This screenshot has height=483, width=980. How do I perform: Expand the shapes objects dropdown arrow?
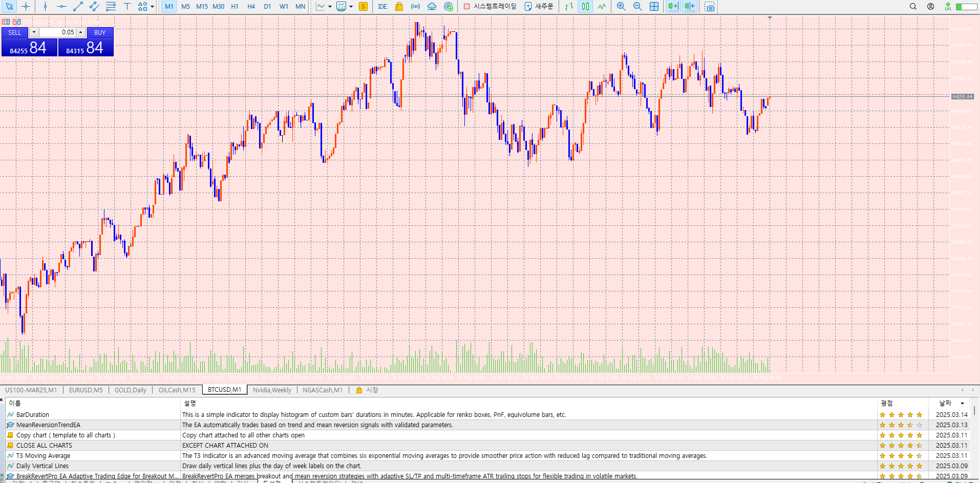coord(152,7)
